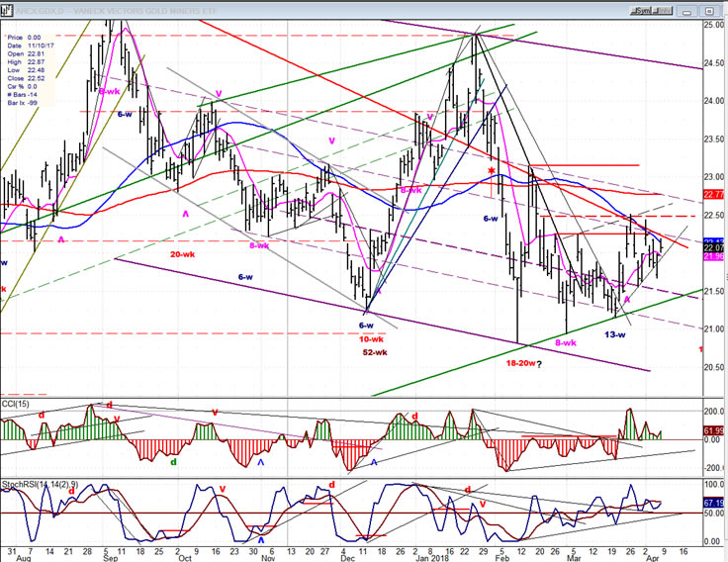The image size is (728, 562).
Task: Click the chart window icon in title bar
Action: tap(6, 9)
